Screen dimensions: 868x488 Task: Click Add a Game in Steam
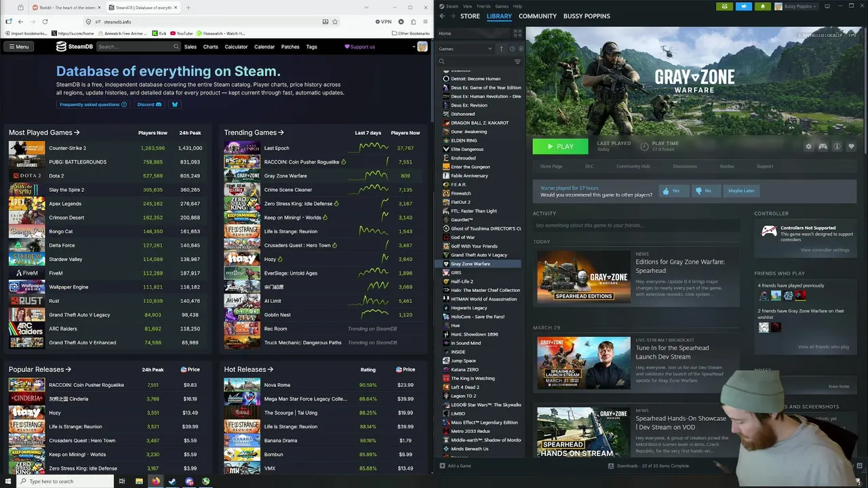point(456,466)
